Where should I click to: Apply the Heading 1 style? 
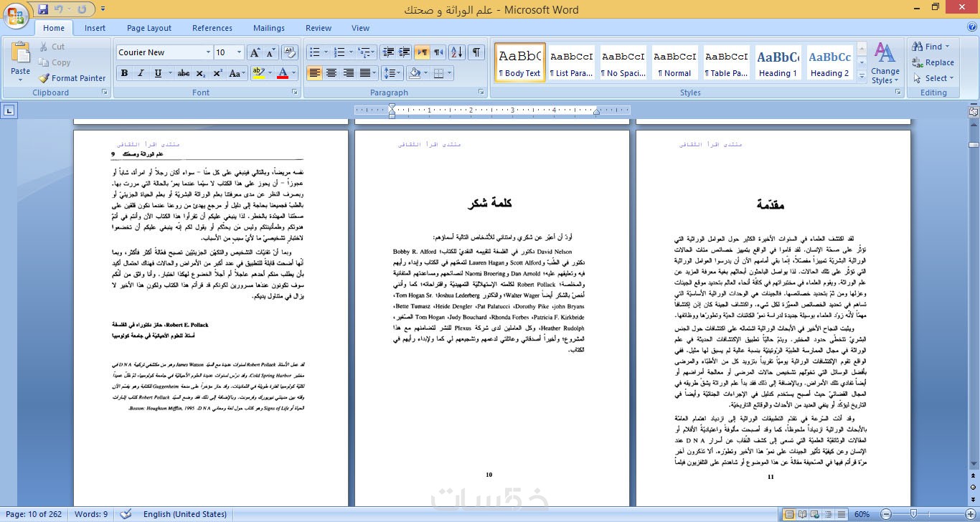point(778,62)
